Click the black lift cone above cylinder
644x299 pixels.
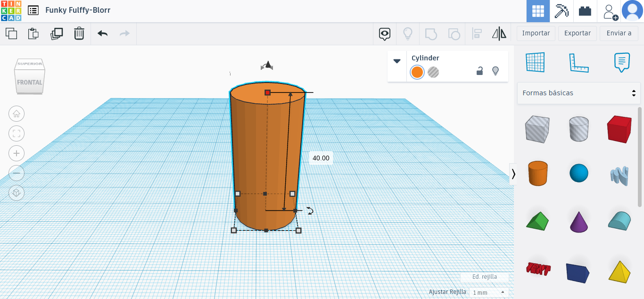click(267, 65)
